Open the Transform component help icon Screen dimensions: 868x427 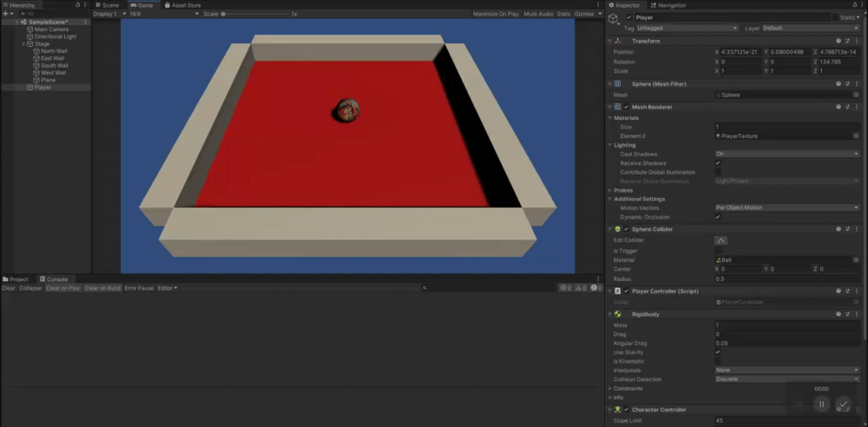pyautogui.click(x=838, y=41)
